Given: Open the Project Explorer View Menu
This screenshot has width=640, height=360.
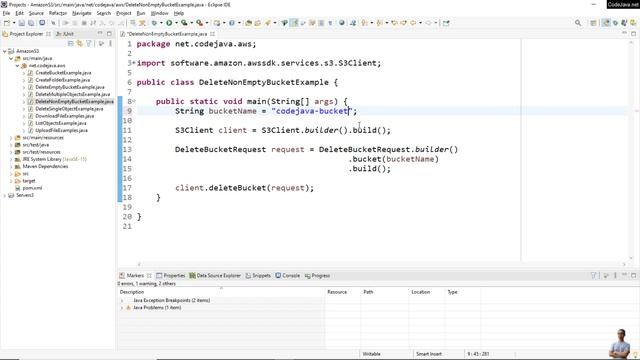Looking at the screenshot, I should [x=110, y=43].
